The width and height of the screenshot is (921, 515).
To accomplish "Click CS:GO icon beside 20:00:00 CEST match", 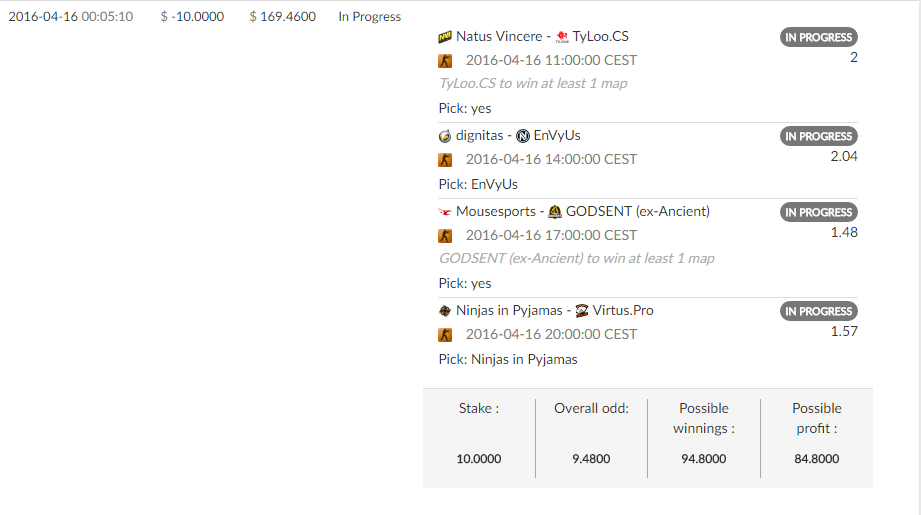I will click(445, 335).
